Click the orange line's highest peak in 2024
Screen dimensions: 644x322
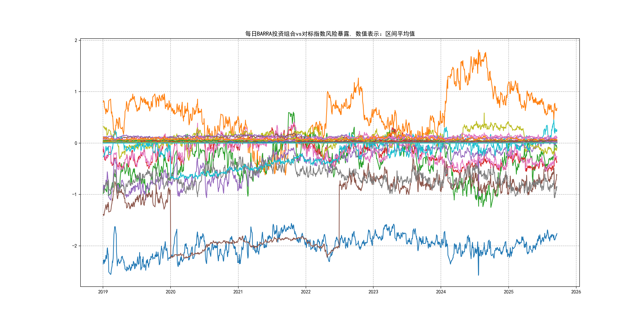478,50
